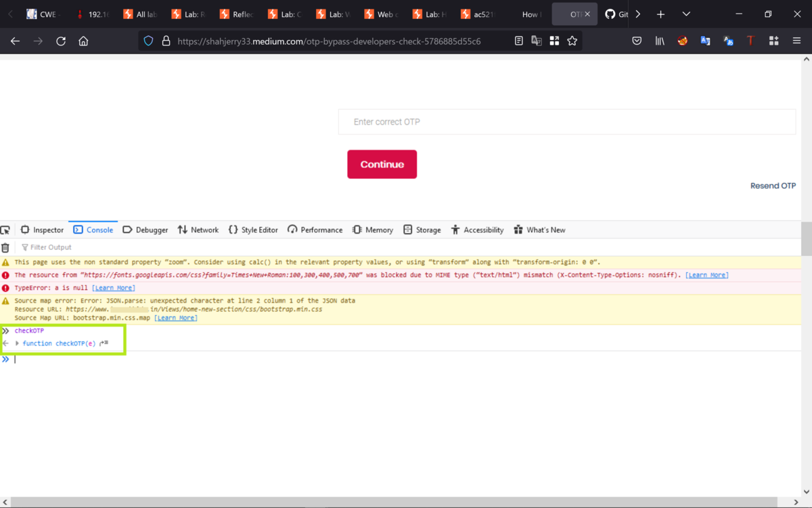Switch to the Memory panel
812x508 pixels.
point(373,230)
